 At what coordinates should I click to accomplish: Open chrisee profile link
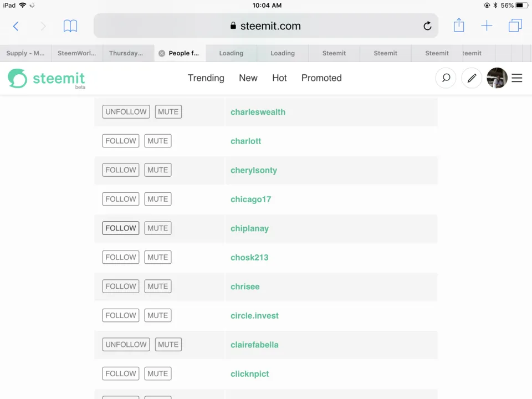(x=245, y=287)
